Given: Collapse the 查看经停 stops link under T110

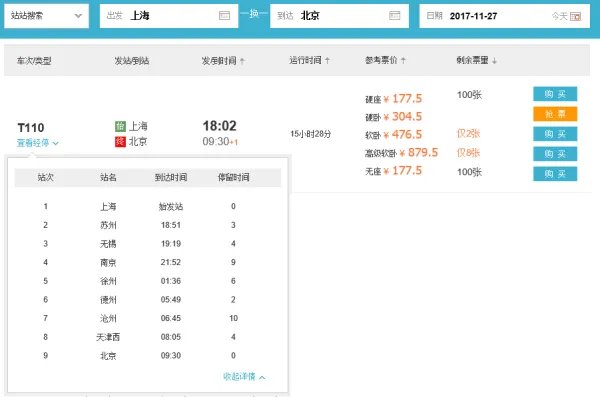Looking at the screenshot, I should pos(38,143).
